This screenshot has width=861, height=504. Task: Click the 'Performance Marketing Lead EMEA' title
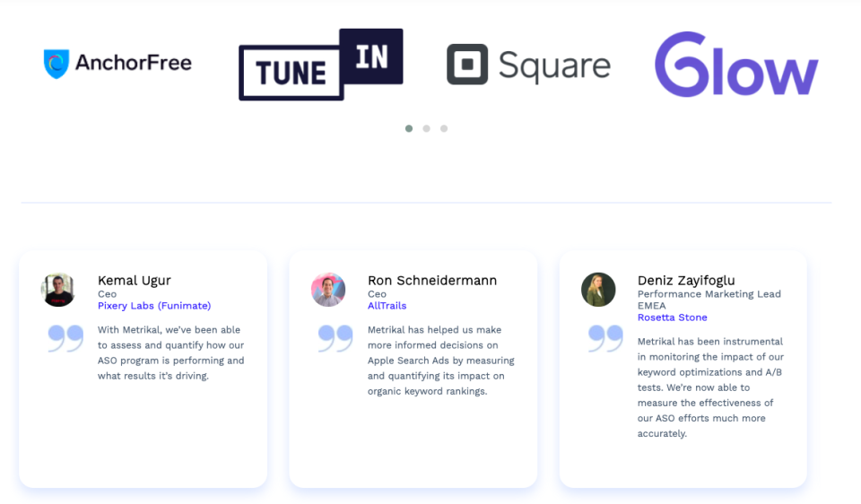709,300
